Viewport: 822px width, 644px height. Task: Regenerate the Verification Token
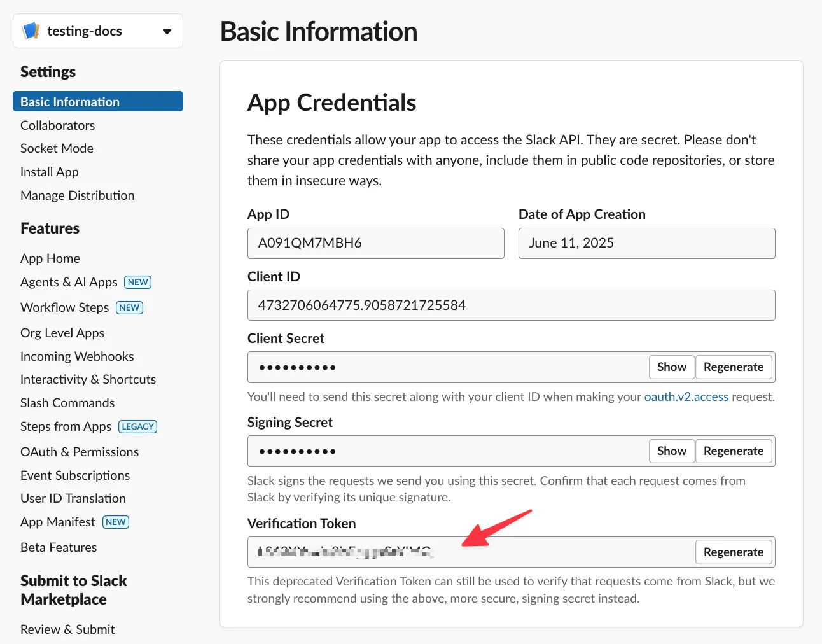point(733,552)
